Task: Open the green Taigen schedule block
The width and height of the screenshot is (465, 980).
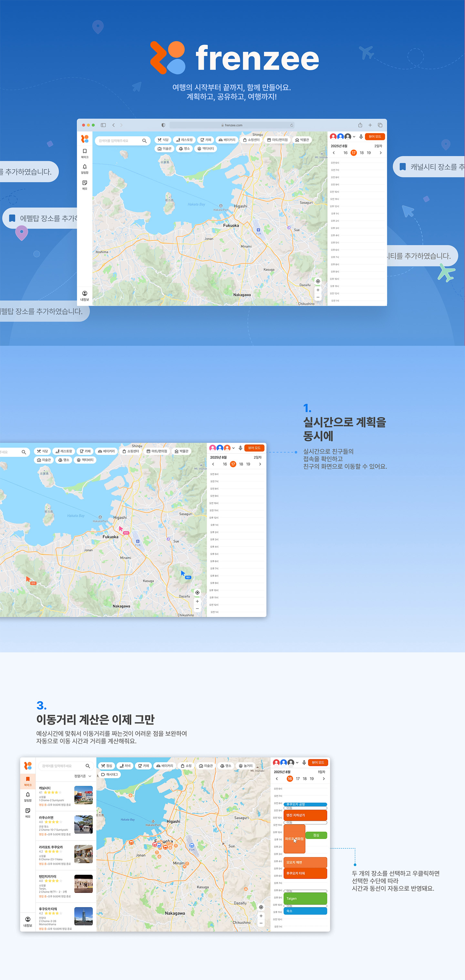Action: coord(305,898)
